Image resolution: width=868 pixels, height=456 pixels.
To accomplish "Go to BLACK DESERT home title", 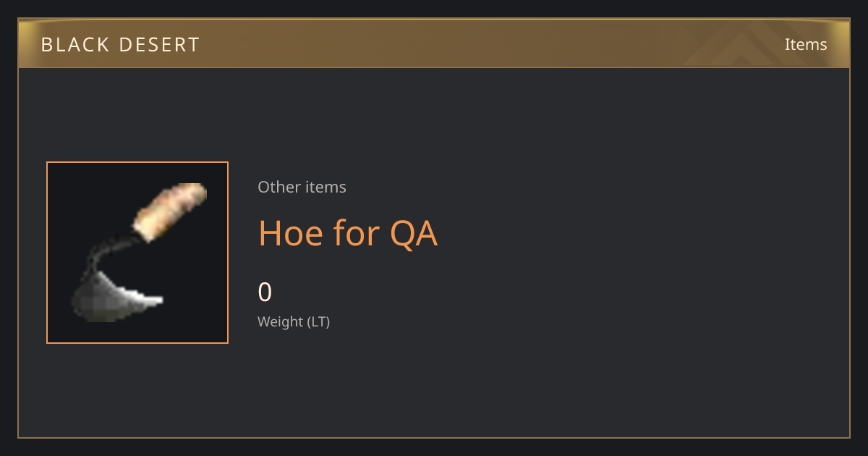I will pyautogui.click(x=120, y=45).
